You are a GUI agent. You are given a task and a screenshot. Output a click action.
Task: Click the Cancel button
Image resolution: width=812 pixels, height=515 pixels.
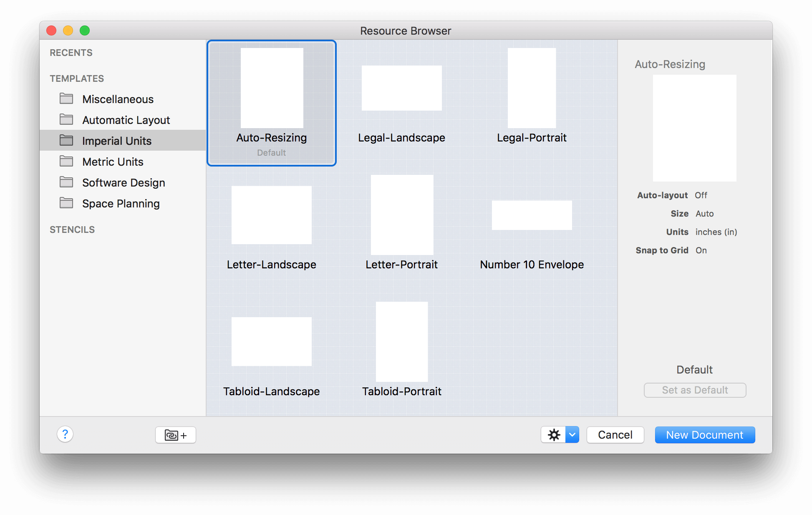click(x=615, y=434)
